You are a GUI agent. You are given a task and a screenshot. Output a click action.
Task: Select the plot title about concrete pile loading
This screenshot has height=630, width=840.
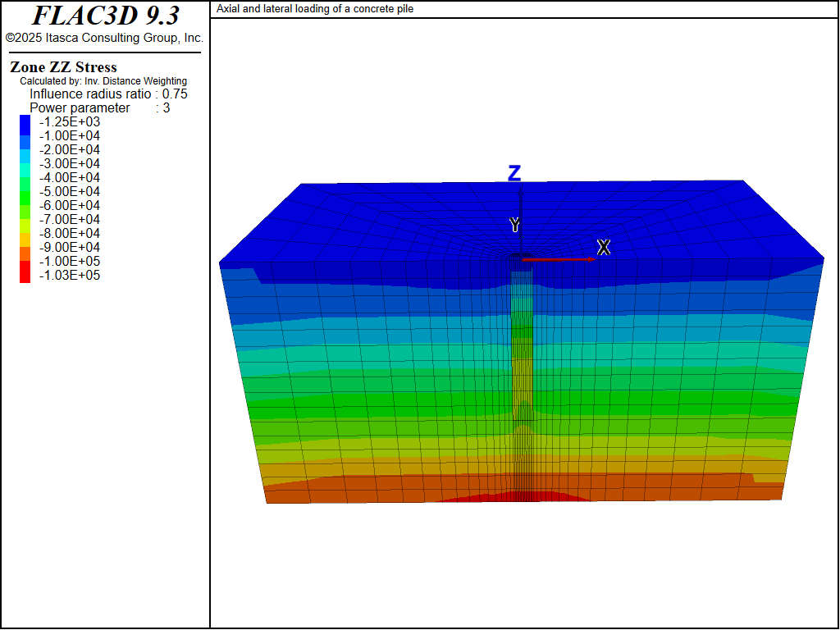(315, 9)
